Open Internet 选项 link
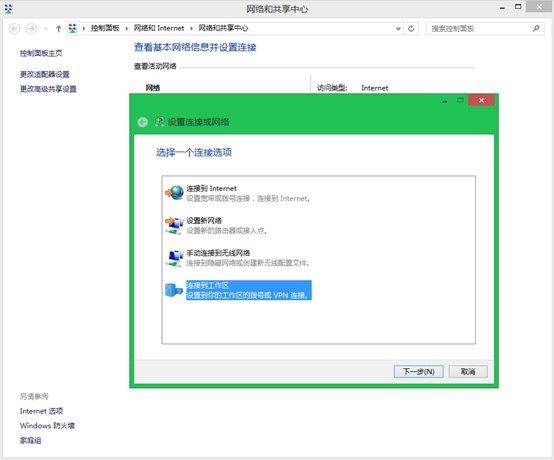The height and width of the screenshot is (460, 554). pyautogui.click(x=41, y=411)
